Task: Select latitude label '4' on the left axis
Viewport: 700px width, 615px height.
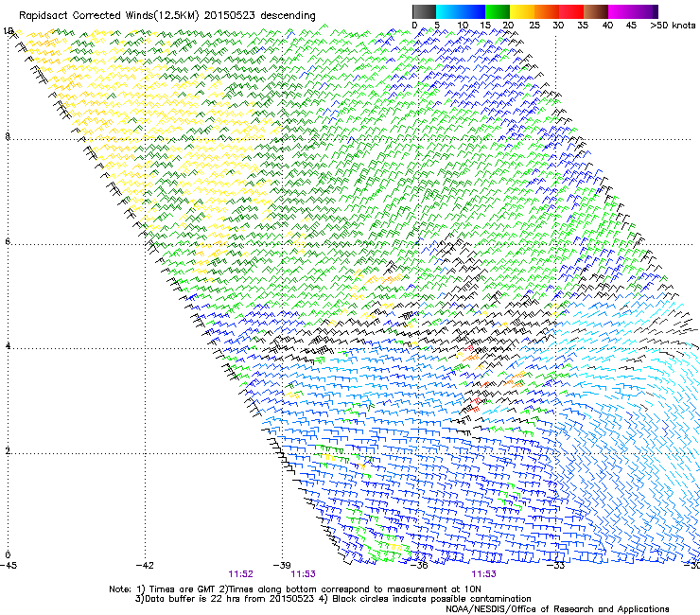Action: point(8,346)
